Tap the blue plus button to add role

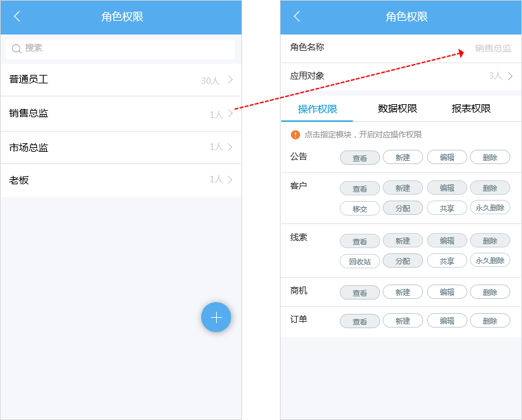pos(216,317)
